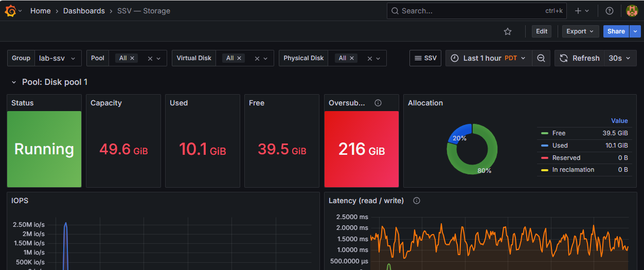Image resolution: width=644 pixels, height=270 pixels.
Task: Click the blue Share button
Action: (616, 31)
